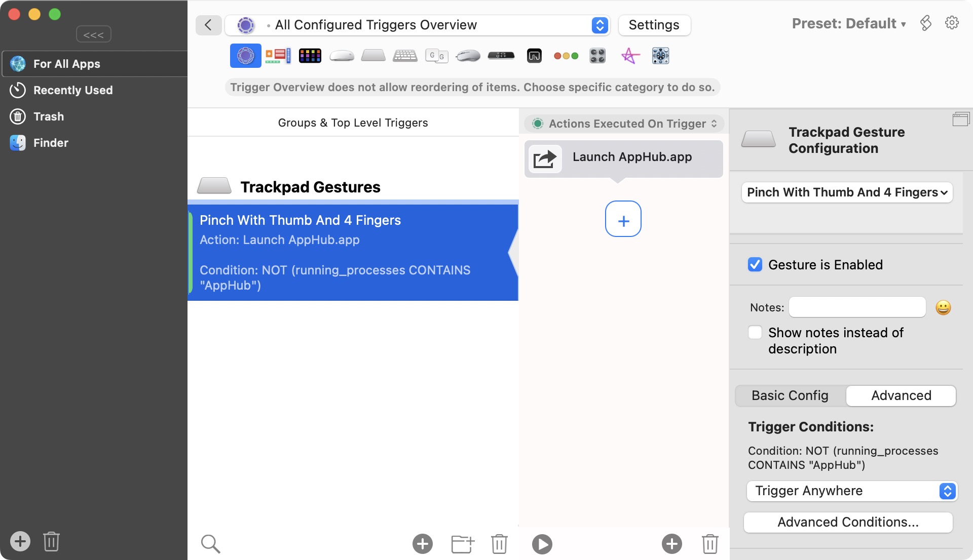The image size is (973, 560).
Task: Open the Actions Executed On Trigger selector
Action: [624, 123]
